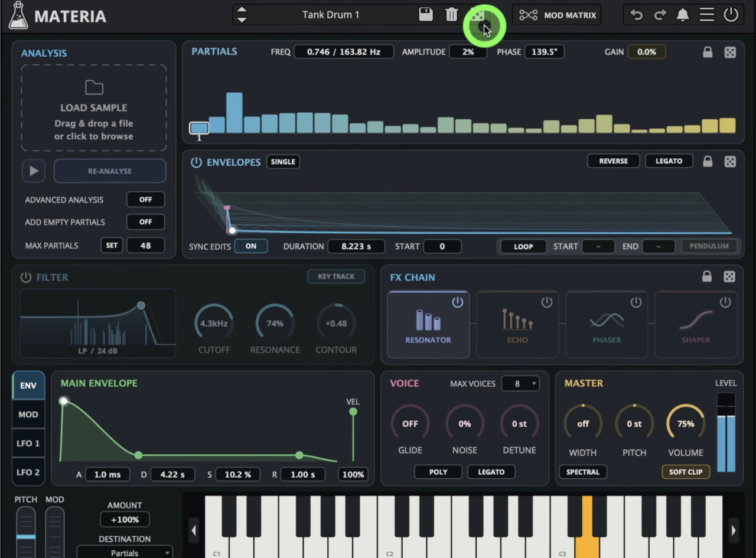Select the Echo effect slot

coord(517,324)
